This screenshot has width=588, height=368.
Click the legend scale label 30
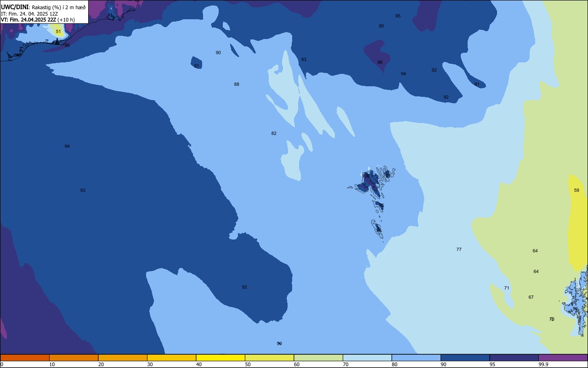point(150,364)
